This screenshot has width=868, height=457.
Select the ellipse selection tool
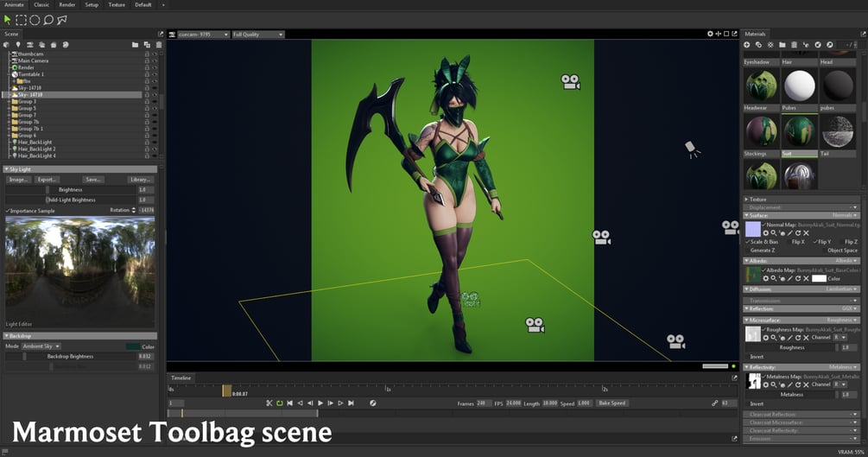click(35, 20)
